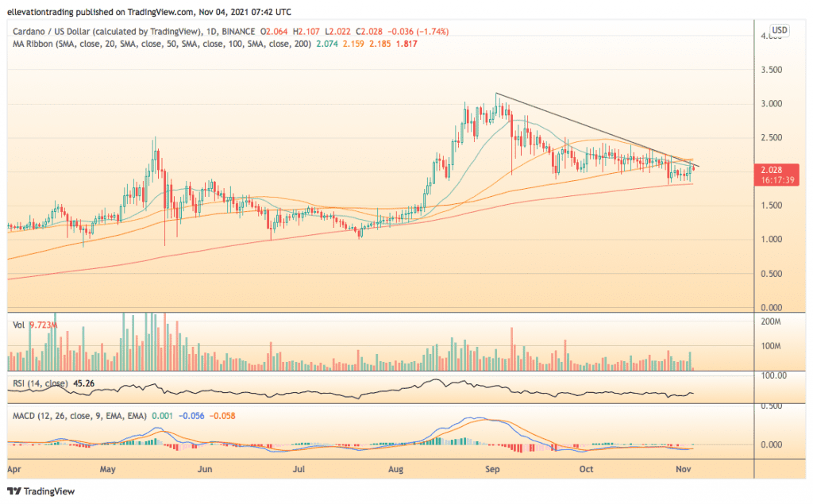Select the RSI (14, close) legend
This screenshot has height=504, width=813.
(40, 383)
